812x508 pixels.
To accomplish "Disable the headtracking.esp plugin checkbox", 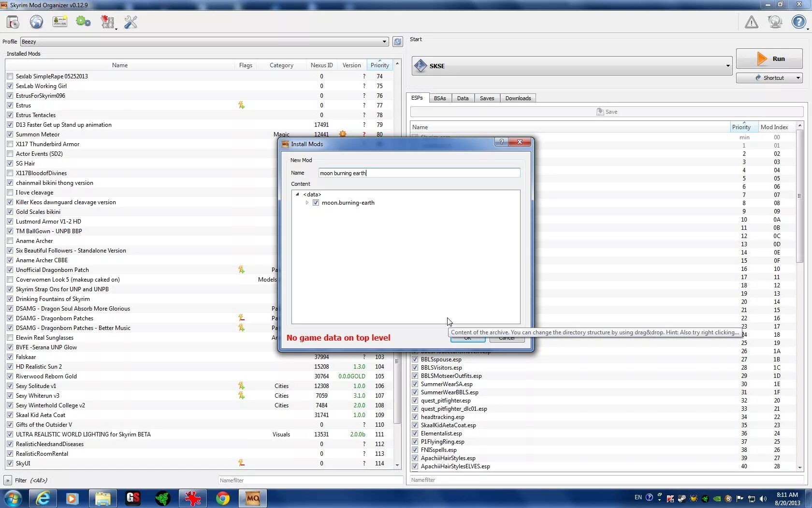I will (x=415, y=417).
